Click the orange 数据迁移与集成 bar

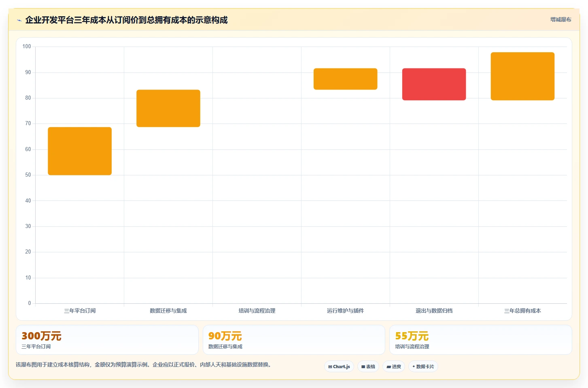point(168,108)
